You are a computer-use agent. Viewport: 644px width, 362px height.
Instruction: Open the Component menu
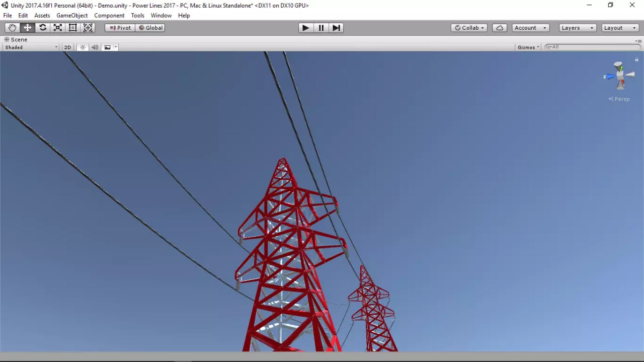[109, 16]
